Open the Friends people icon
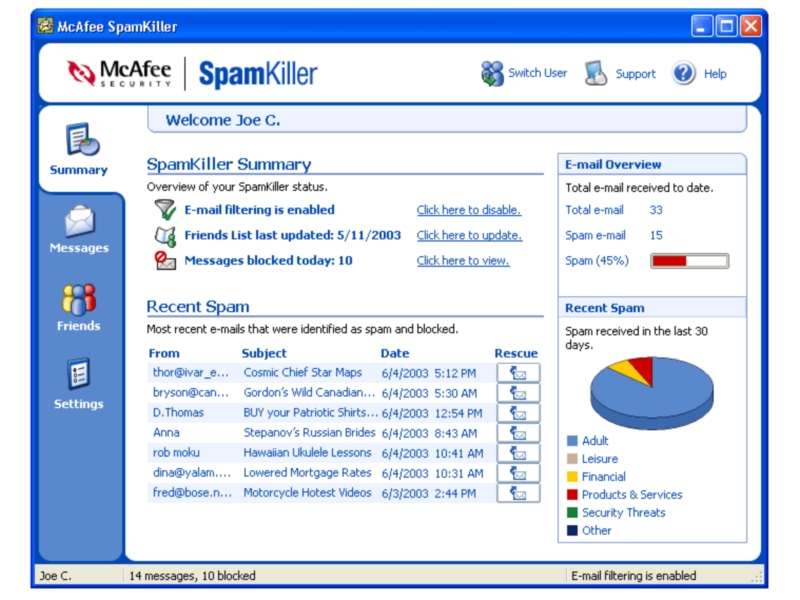The width and height of the screenshot is (800, 600). (79, 299)
